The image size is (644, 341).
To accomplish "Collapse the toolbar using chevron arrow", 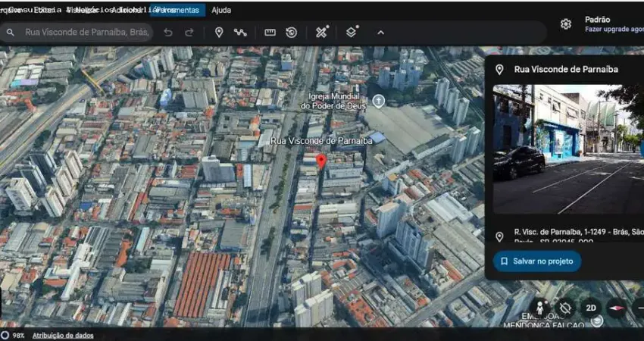I will (x=380, y=33).
